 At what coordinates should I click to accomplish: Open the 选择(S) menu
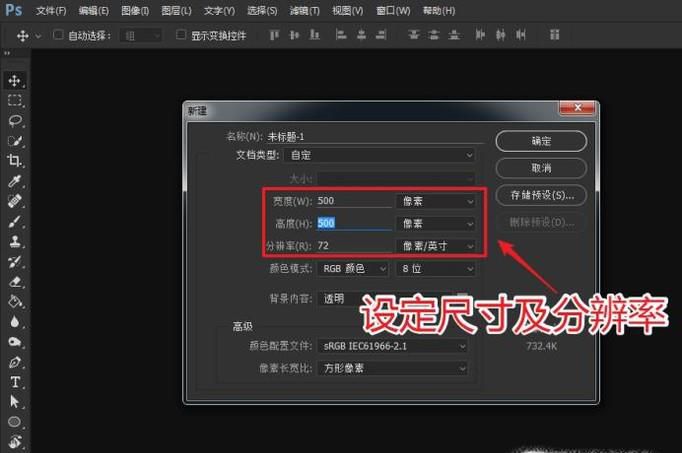tap(262, 10)
